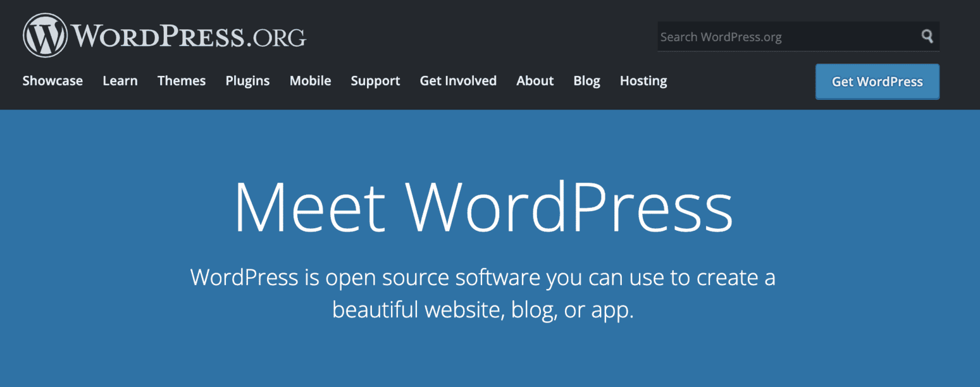Navigate to Plugins in the nav bar
Image resolution: width=980 pixels, height=387 pixels.
pyautogui.click(x=247, y=81)
